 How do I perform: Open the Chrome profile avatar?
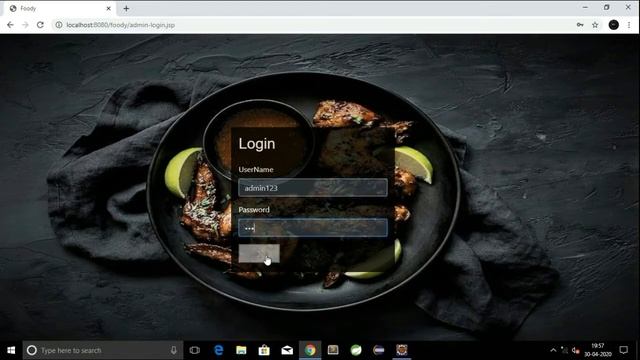pos(613,25)
